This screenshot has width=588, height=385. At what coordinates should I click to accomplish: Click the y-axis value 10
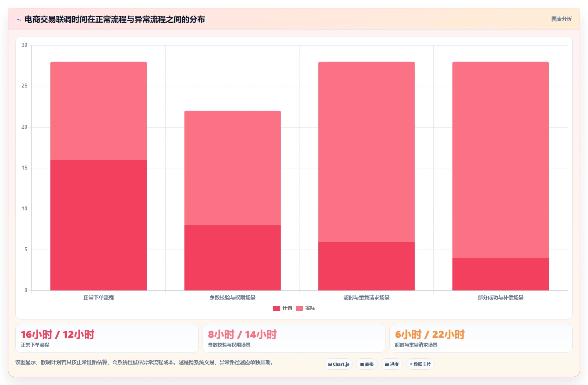24,209
